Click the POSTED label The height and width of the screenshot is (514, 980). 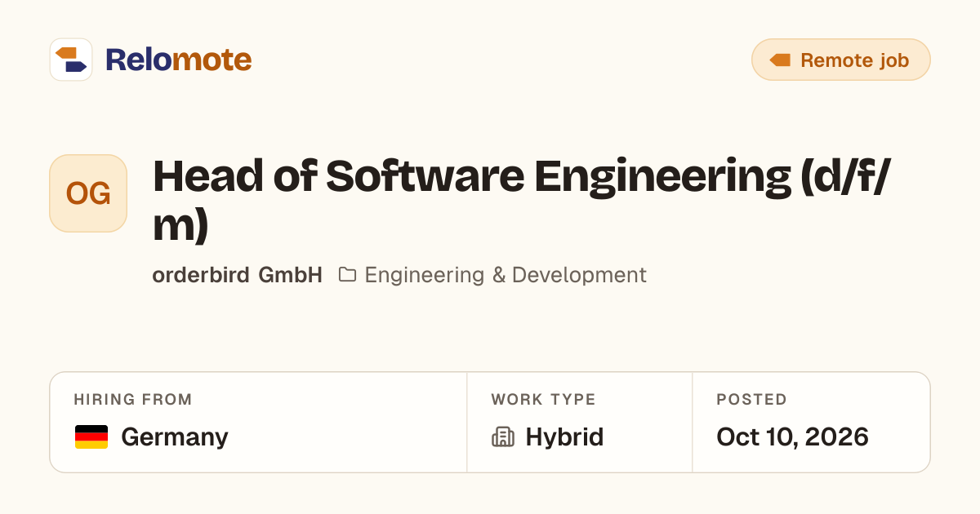pos(751,400)
